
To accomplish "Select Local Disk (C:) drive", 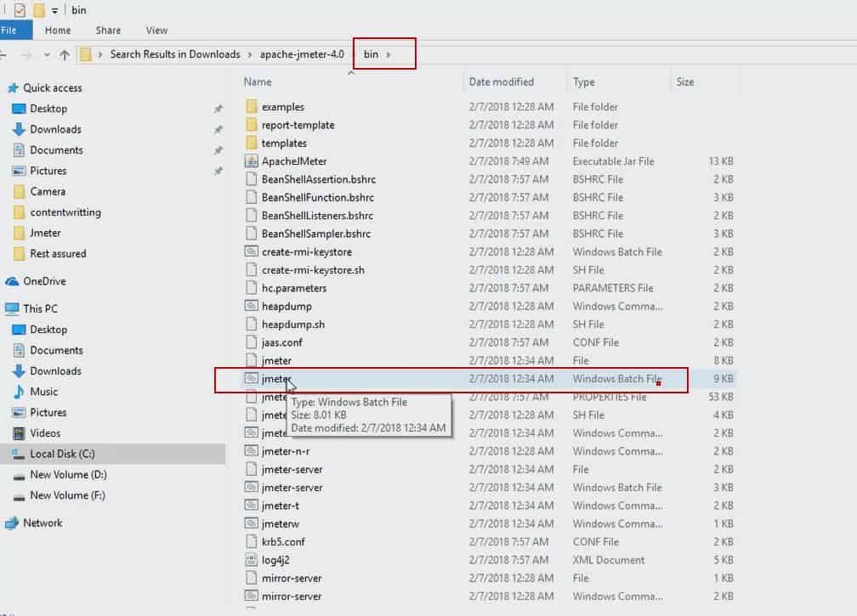I will [62, 454].
